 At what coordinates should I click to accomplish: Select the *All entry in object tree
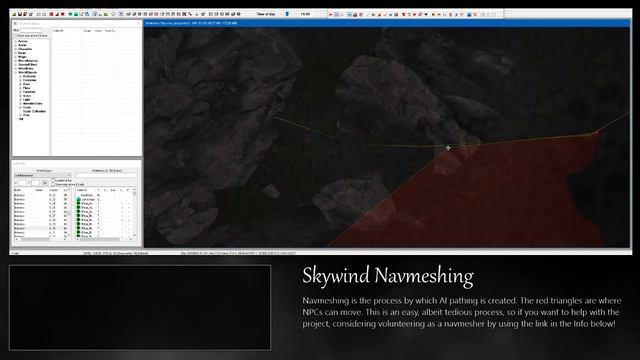(x=21, y=119)
